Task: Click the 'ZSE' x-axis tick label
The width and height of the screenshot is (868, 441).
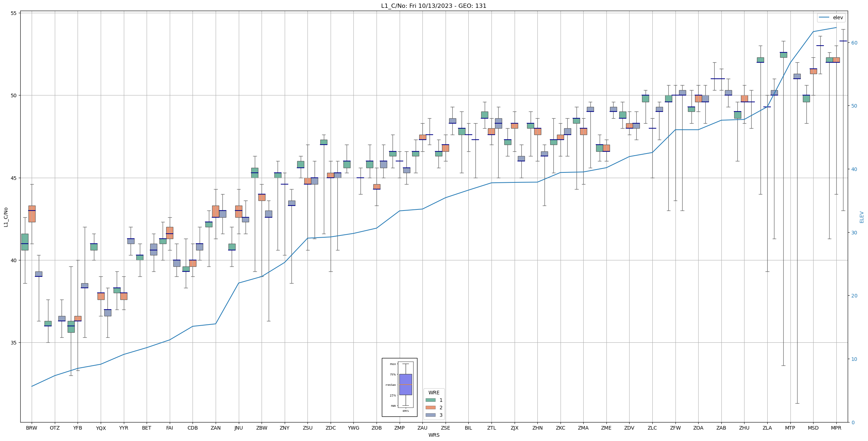Action: [x=446, y=428]
